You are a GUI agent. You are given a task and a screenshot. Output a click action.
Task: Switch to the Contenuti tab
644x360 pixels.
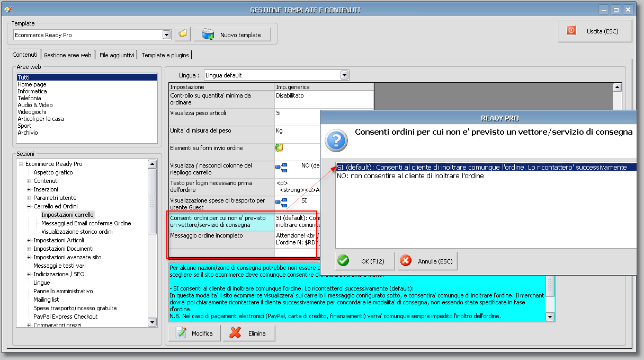[x=25, y=55]
